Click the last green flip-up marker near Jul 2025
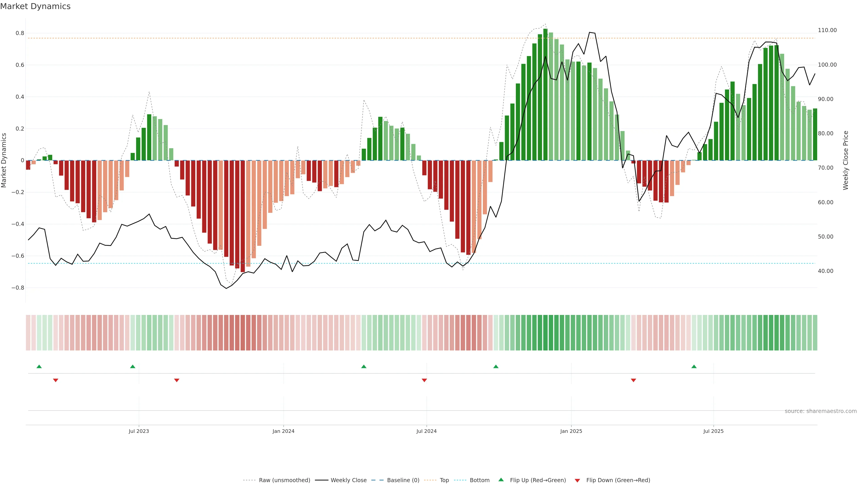This screenshot has width=868, height=488. (x=694, y=366)
